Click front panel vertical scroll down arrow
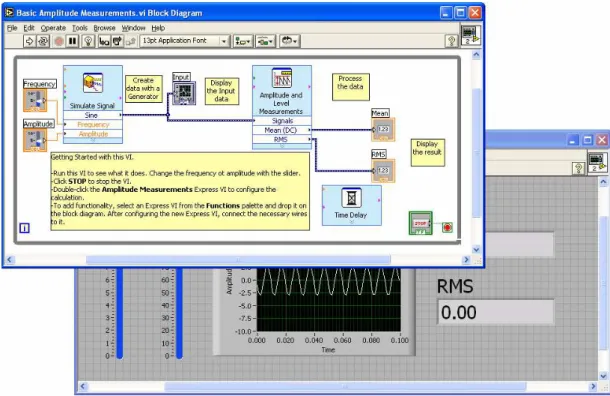610x396 pixels. coord(603,376)
